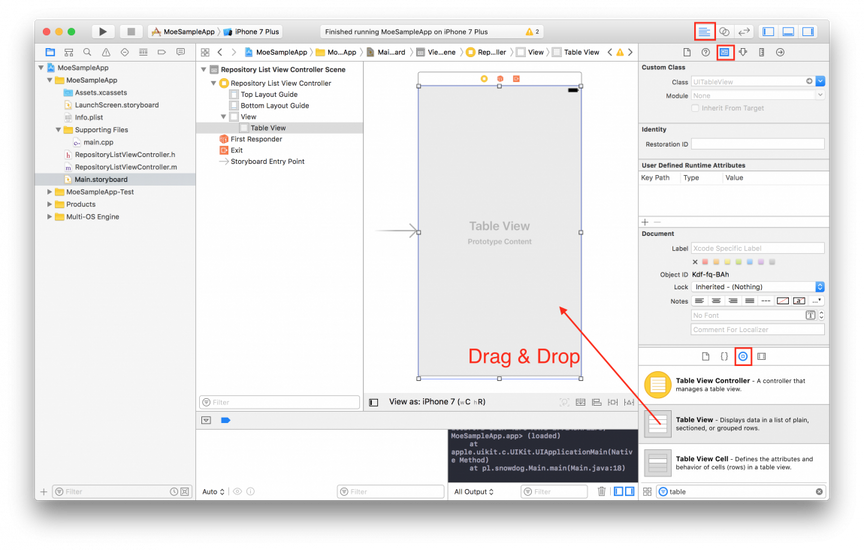Open the Attributes inspector
The image size is (864, 550).
743,52
